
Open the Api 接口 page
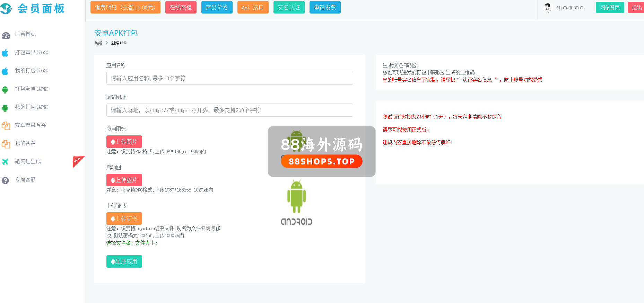point(253,7)
